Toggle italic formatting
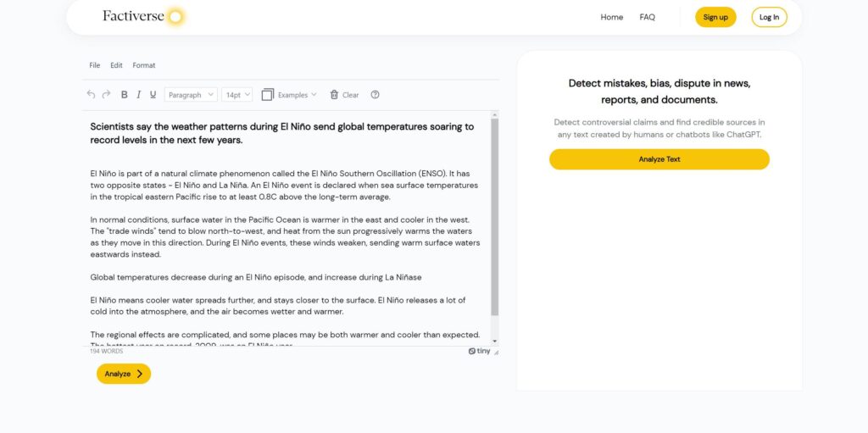The image size is (868, 433). tap(139, 95)
